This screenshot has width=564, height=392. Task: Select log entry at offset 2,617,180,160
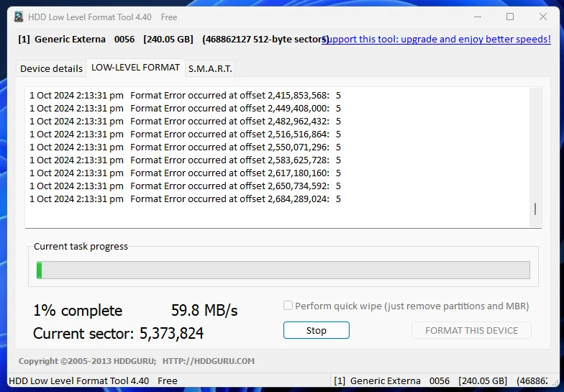185,173
